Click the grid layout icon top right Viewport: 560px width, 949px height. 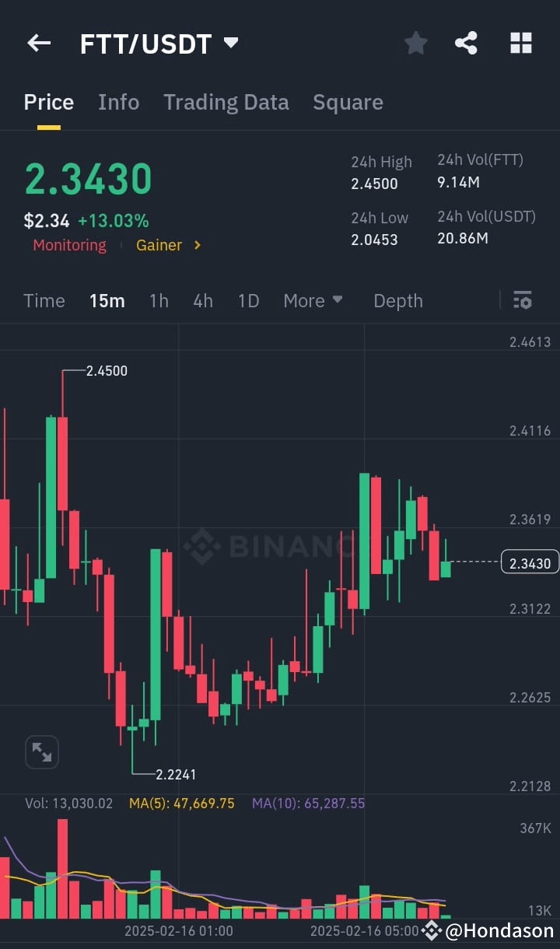520,43
